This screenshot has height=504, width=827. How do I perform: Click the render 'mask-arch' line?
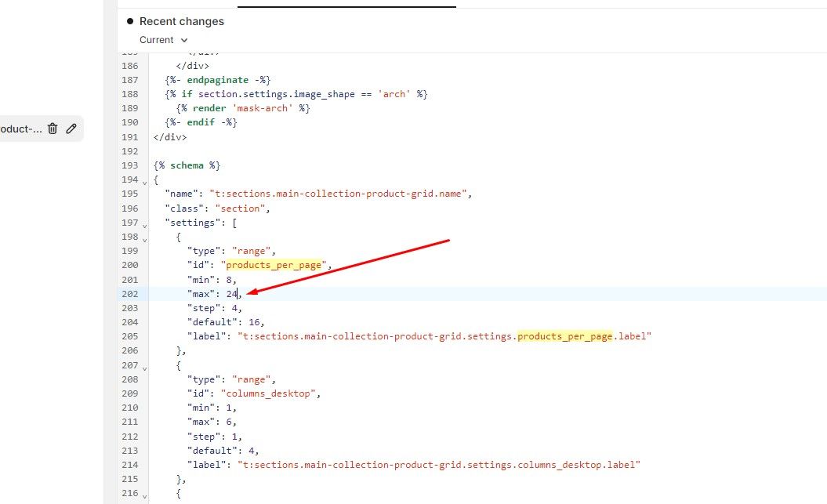[x=243, y=108]
